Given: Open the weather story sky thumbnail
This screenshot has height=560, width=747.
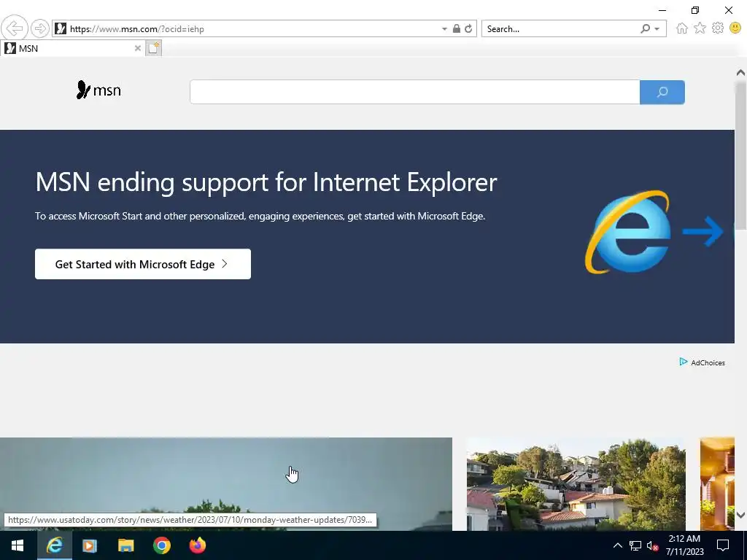Looking at the screenshot, I should 226,484.
